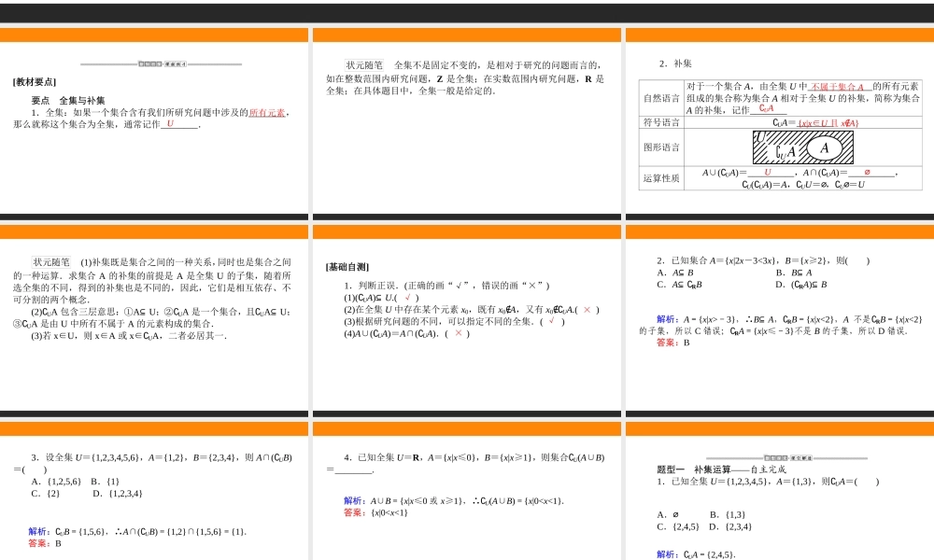This screenshot has height=560, width=934.
Task: Click the '答案: {x|0<x<1}' line
Action: [375, 513]
